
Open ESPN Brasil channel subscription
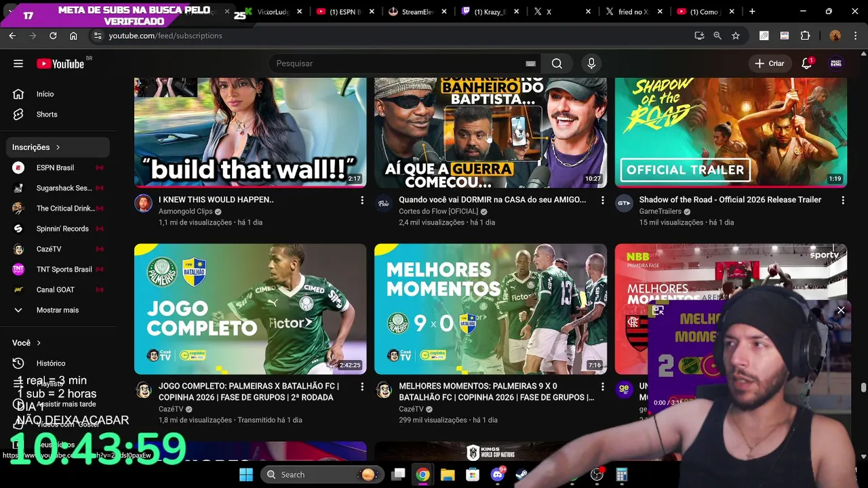pos(58,167)
